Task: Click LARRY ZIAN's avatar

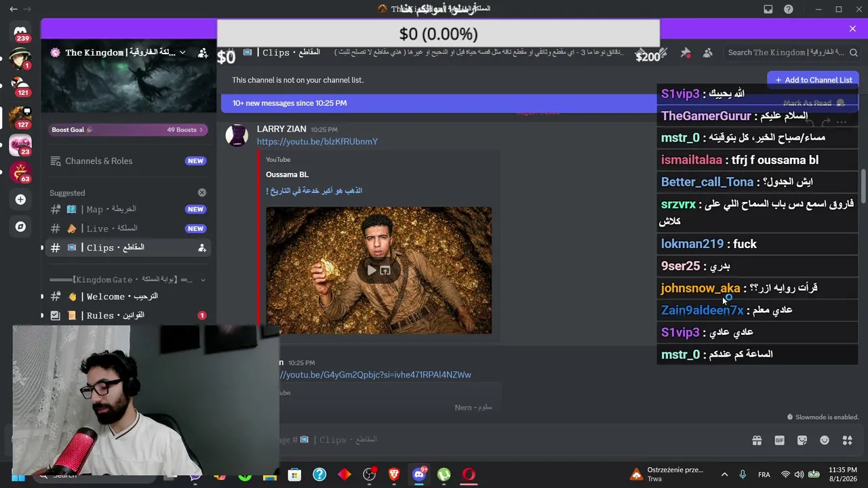Action: [237, 136]
